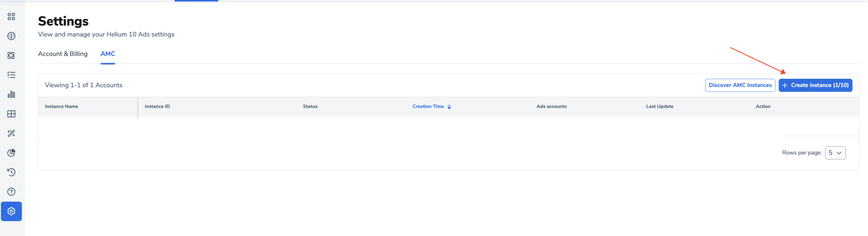Click the history clock icon in sidebar

(11, 172)
